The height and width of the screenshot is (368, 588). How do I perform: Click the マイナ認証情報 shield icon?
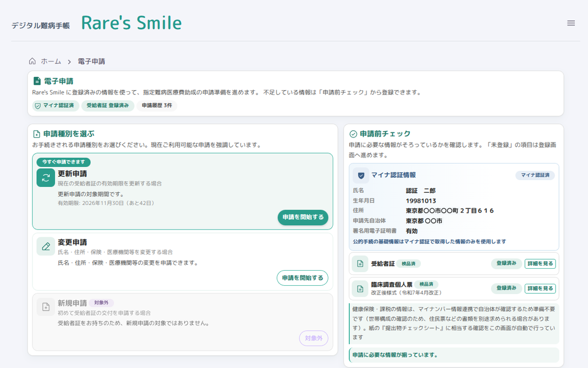pos(361,175)
